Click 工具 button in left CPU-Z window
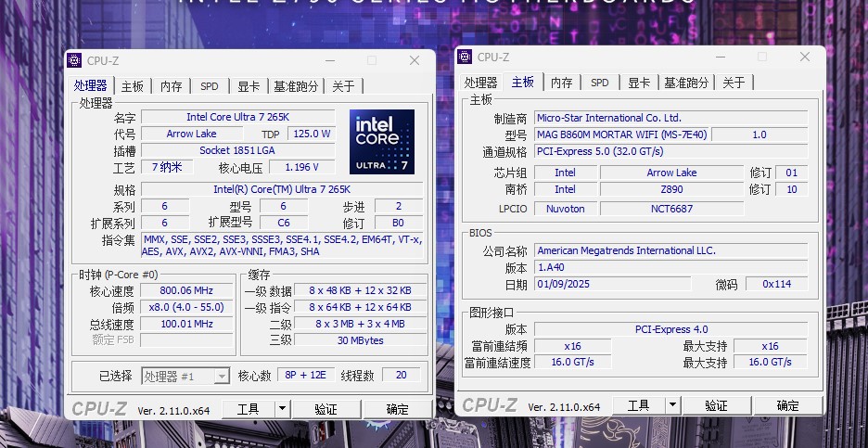The width and height of the screenshot is (868, 448). [x=249, y=409]
